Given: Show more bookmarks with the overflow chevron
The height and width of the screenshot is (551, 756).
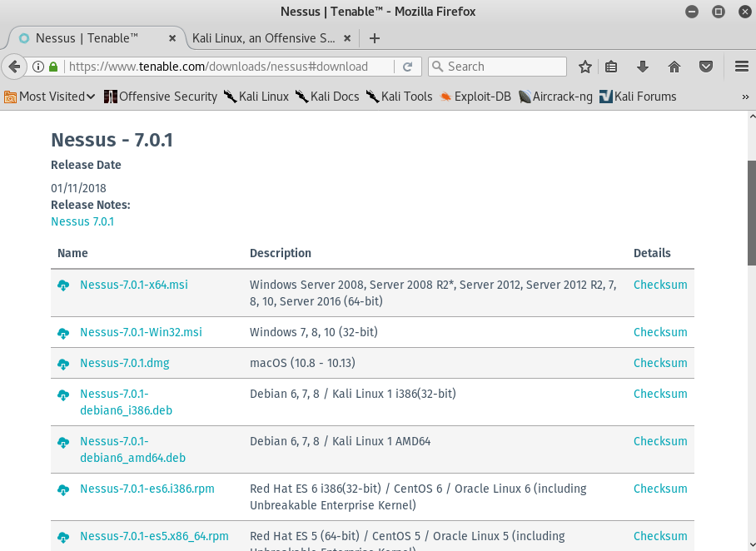Looking at the screenshot, I should click(745, 97).
